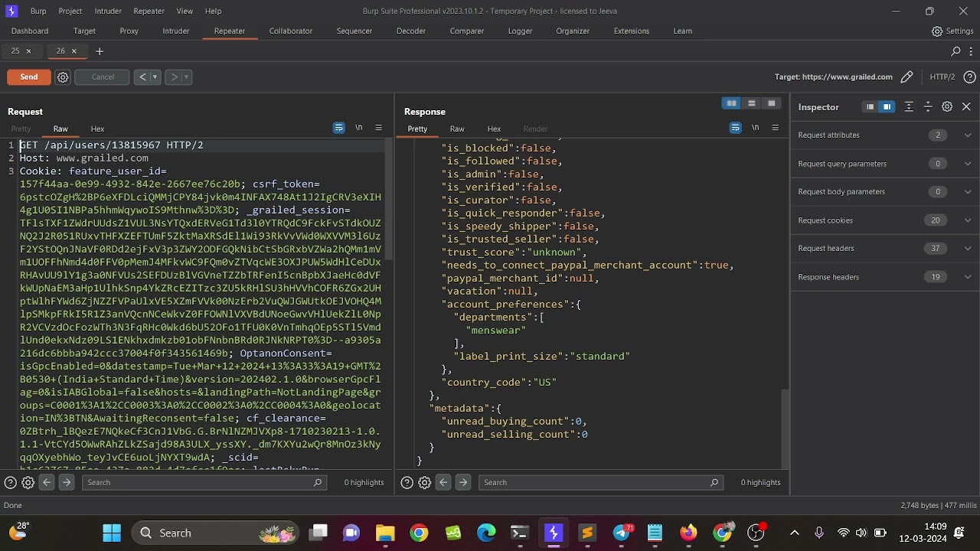This screenshot has width=980, height=551.
Task: Close the Inspector panel
Action: 966,107
